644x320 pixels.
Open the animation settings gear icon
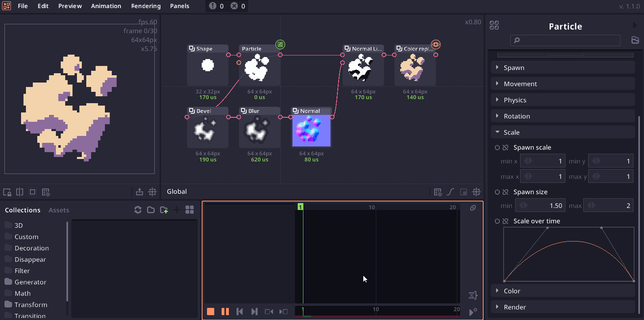tap(473, 312)
